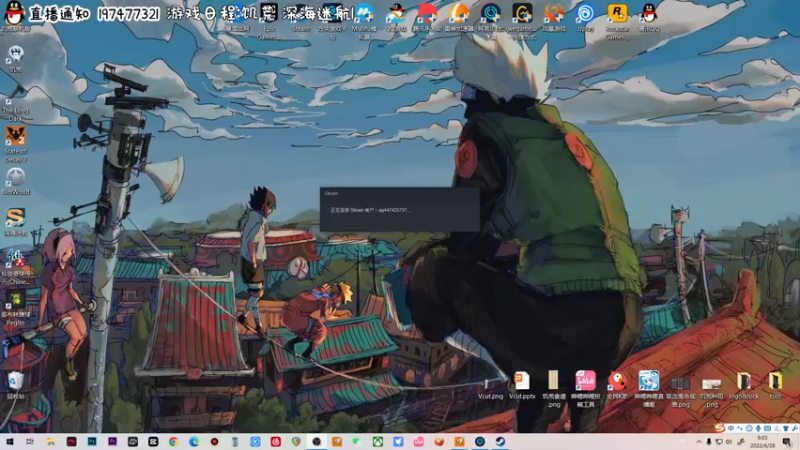This screenshot has height=450, width=800.
Task: Switch to OBS on the taskbar
Action: click(316, 442)
